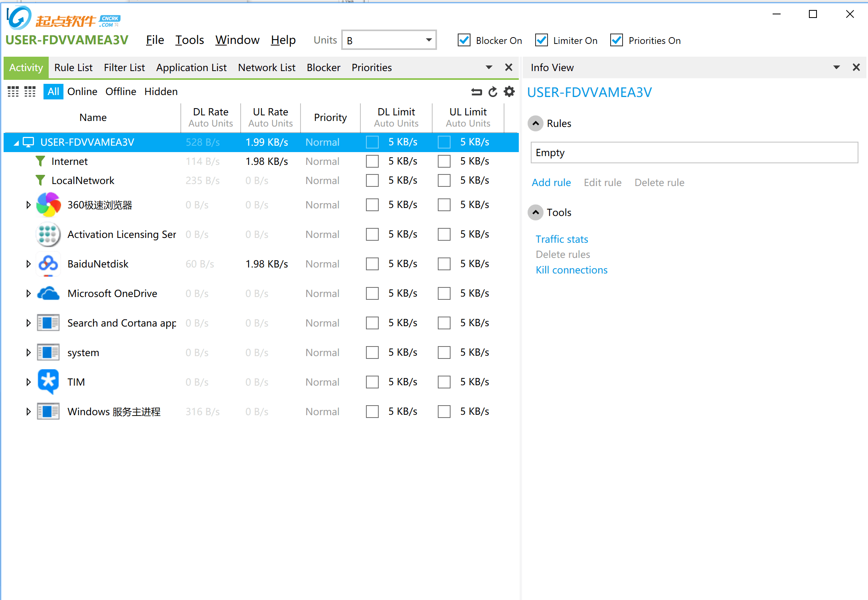
Task: Click the BaiduNetdisk application icon
Action: coord(48,264)
